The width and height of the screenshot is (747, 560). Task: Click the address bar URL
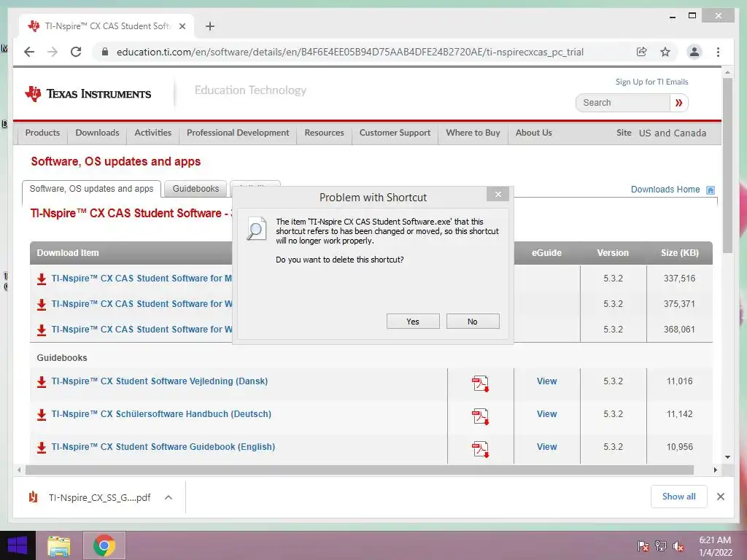349,52
